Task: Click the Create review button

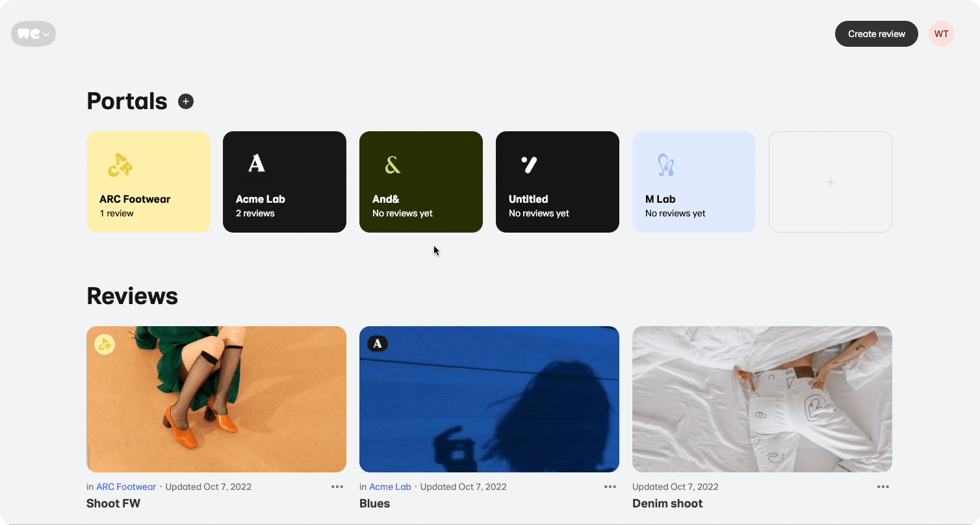Action: (876, 34)
